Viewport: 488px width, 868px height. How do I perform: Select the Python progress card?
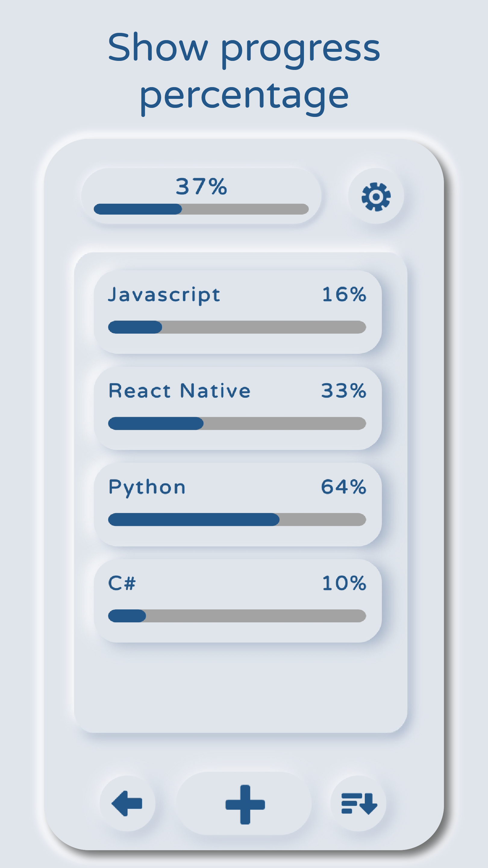[x=237, y=505]
